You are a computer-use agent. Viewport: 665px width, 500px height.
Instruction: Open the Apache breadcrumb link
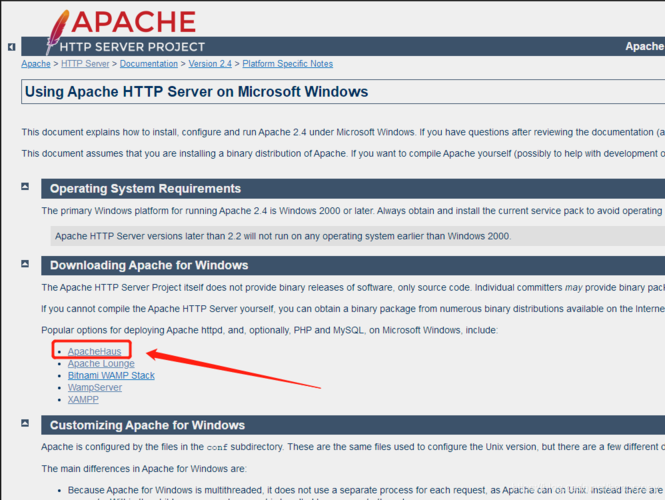coord(36,64)
